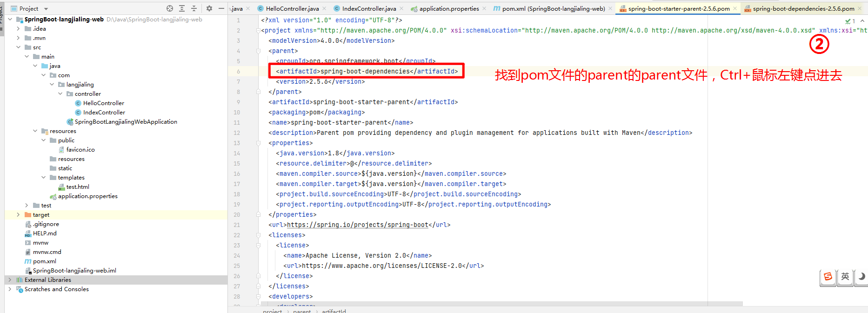
Task: Close the spring-boot-starter-parent-2.5.6.pom tab
Action: pyautogui.click(x=735, y=8)
